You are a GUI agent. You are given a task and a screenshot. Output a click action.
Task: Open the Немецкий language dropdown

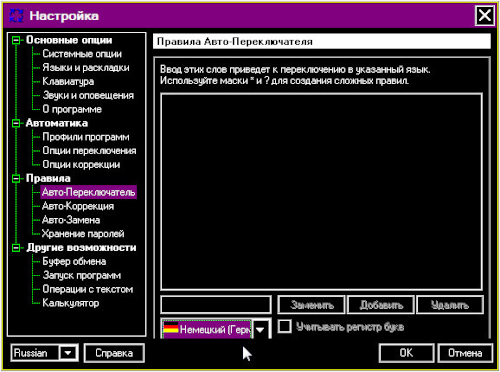coord(260,330)
